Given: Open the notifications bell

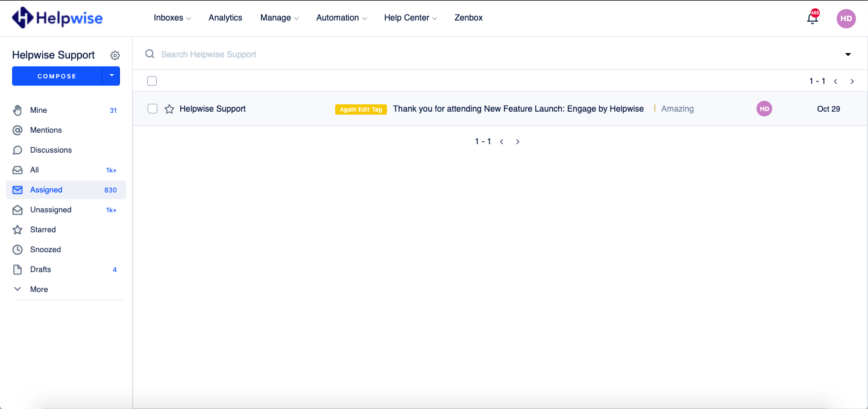Looking at the screenshot, I should point(813,17).
